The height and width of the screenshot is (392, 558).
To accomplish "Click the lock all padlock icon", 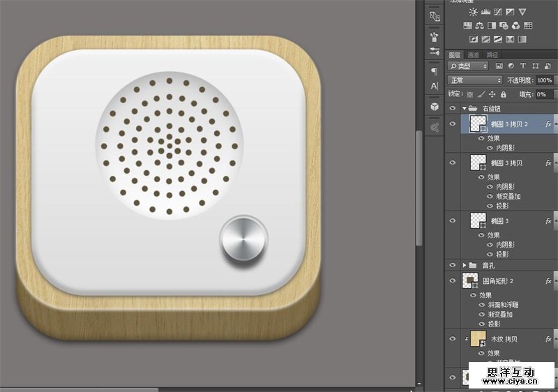I will 503,94.
